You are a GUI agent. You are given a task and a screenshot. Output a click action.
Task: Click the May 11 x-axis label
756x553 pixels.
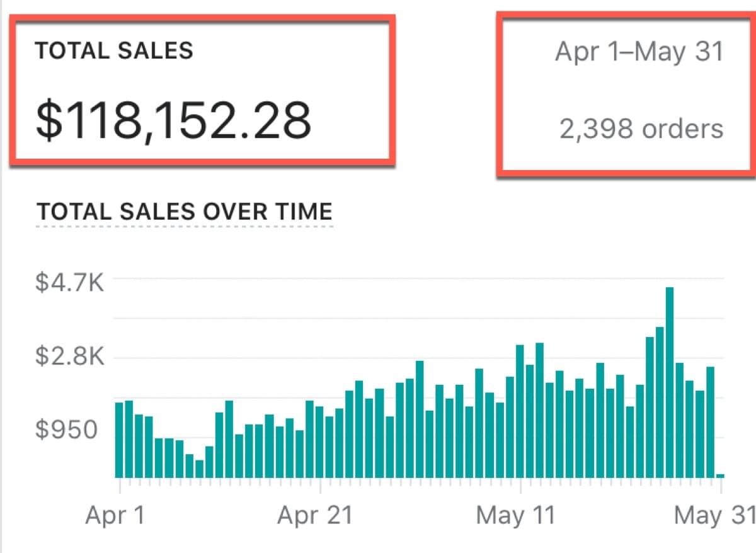click(x=516, y=516)
